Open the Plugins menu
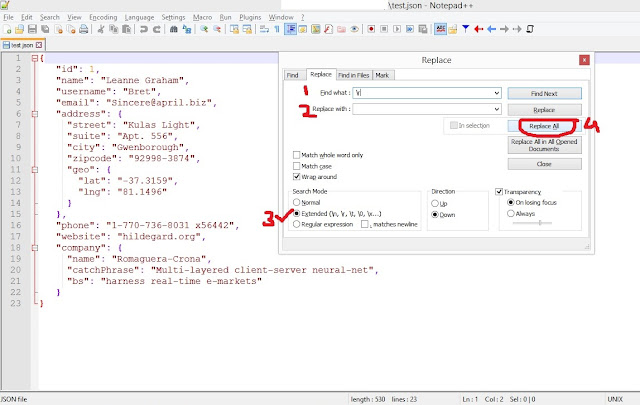The image size is (640, 405). tap(250, 17)
